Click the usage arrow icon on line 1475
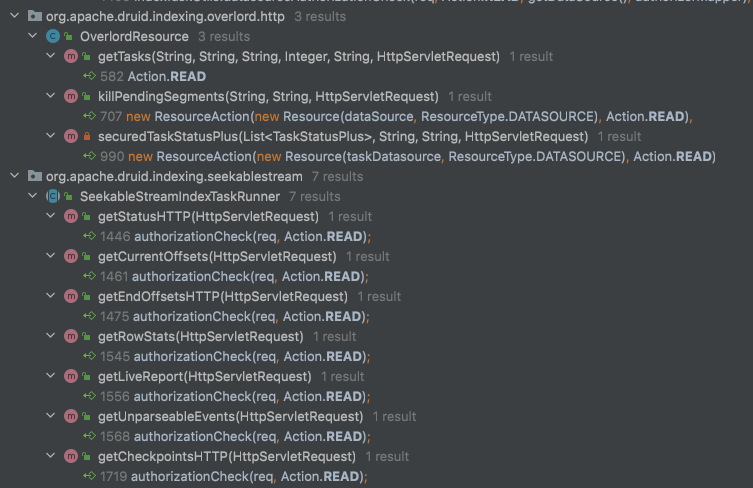Image resolution: width=753 pixels, height=488 pixels. click(89, 316)
